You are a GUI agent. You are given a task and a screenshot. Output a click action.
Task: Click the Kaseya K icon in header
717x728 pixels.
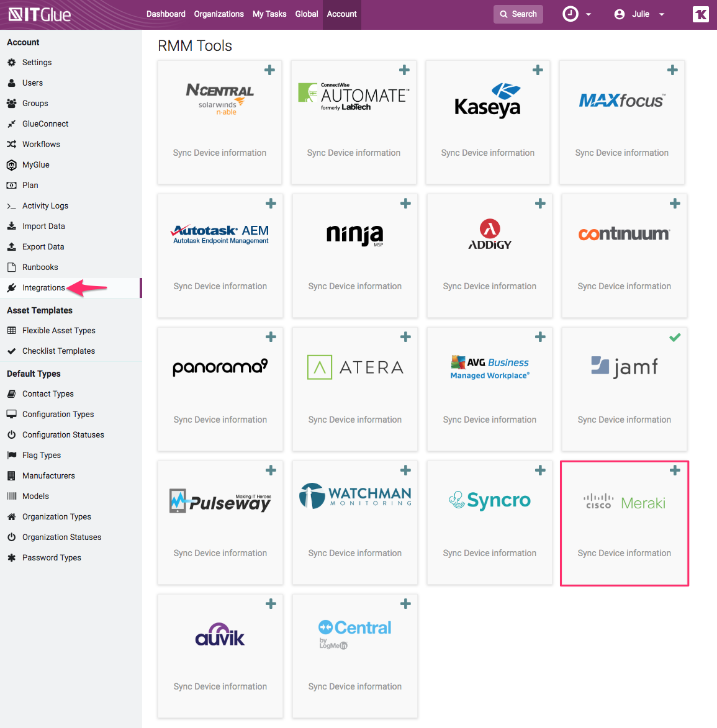coord(700,14)
